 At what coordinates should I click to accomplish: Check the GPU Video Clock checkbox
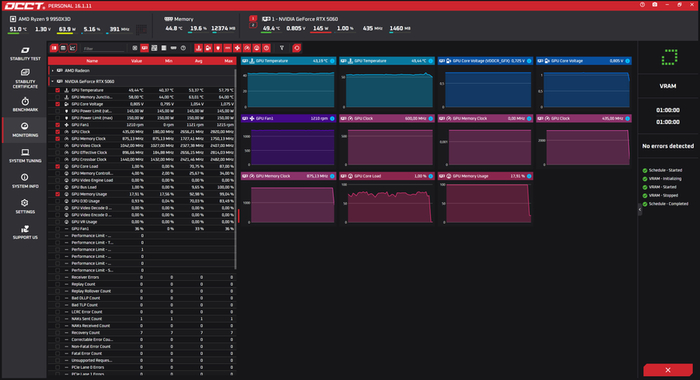58,146
